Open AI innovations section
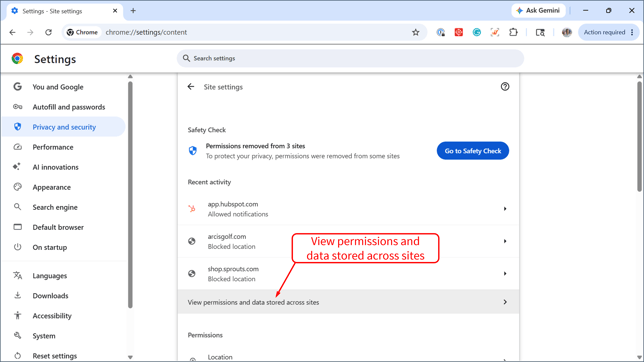The height and width of the screenshot is (362, 644). pyautogui.click(x=64, y=167)
